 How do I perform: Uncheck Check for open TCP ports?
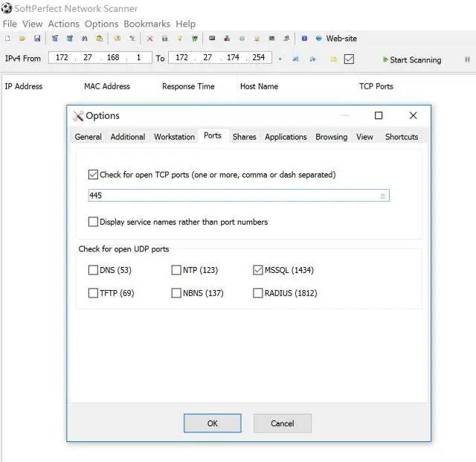click(93, 175)
